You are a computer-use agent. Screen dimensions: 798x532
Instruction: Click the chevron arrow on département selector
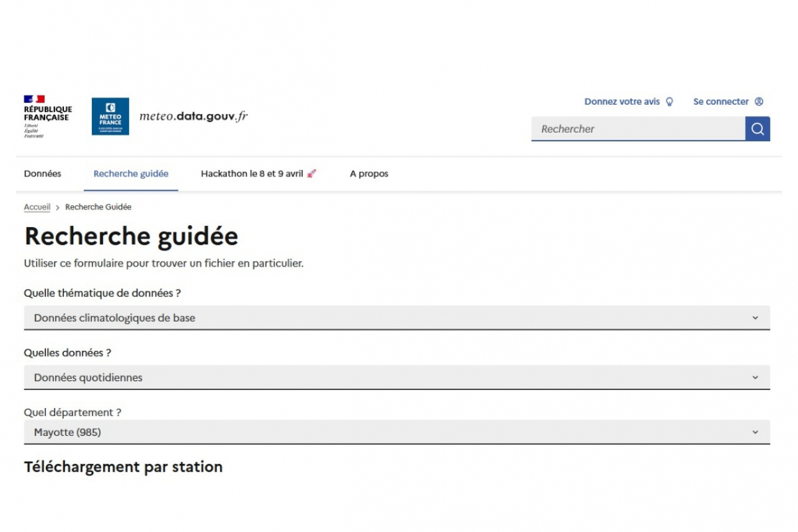(x=755, y=432)
